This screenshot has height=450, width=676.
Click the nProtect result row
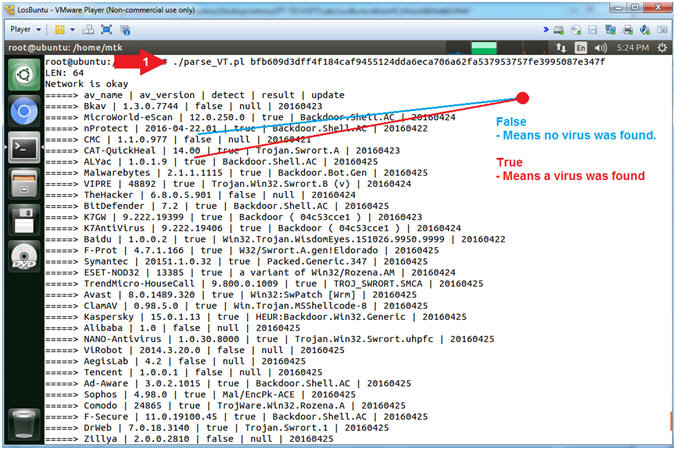[237, 128]
